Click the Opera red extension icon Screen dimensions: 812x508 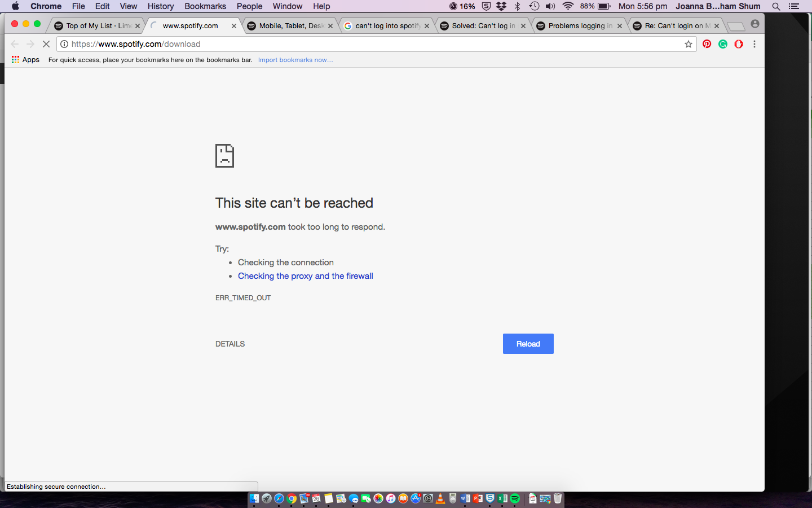(x=739, y=44)
